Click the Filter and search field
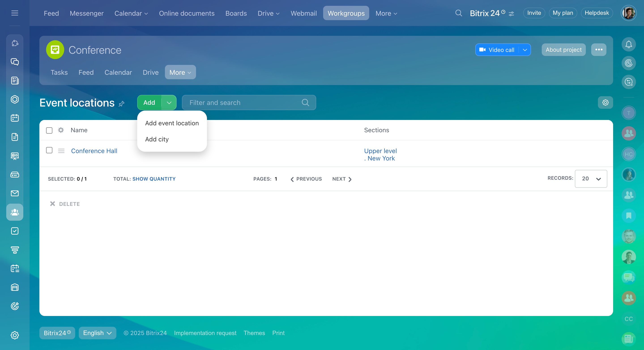 [249, 102]
